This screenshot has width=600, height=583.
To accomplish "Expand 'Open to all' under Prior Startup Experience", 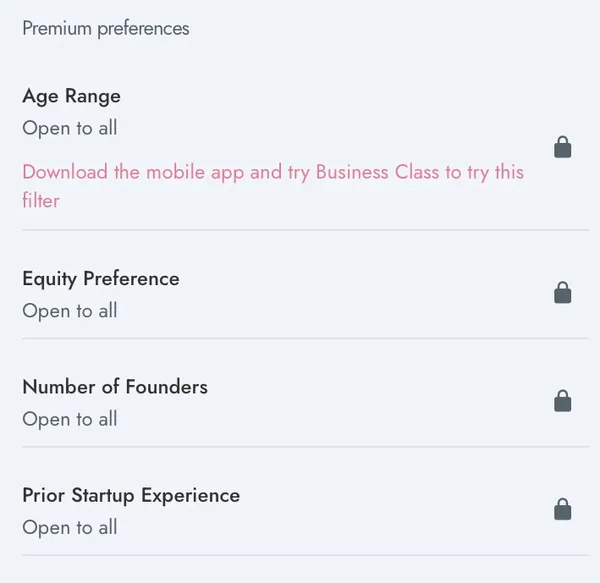I will point(70,528).
